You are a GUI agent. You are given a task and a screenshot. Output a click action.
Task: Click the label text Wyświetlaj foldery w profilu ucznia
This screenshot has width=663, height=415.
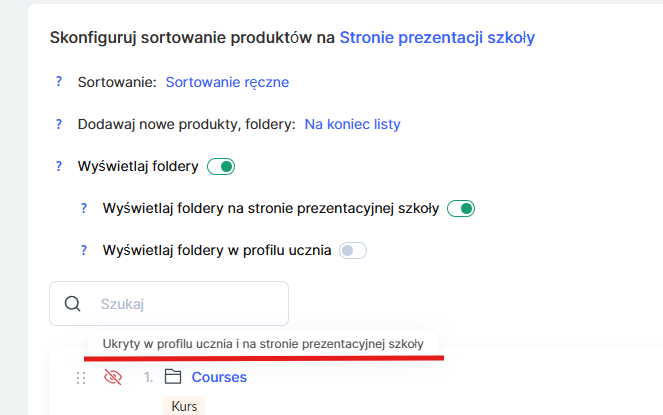tap(216, 251)
